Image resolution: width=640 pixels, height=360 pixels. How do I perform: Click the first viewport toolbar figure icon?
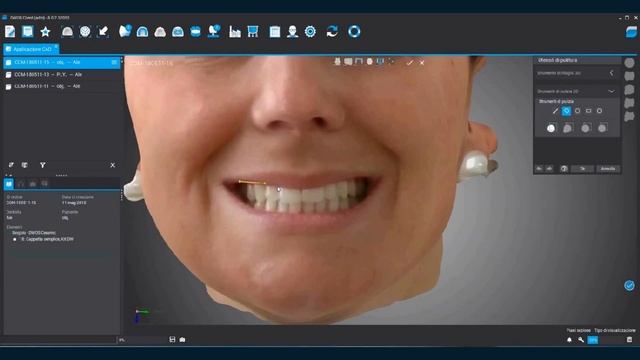point(337,62)
